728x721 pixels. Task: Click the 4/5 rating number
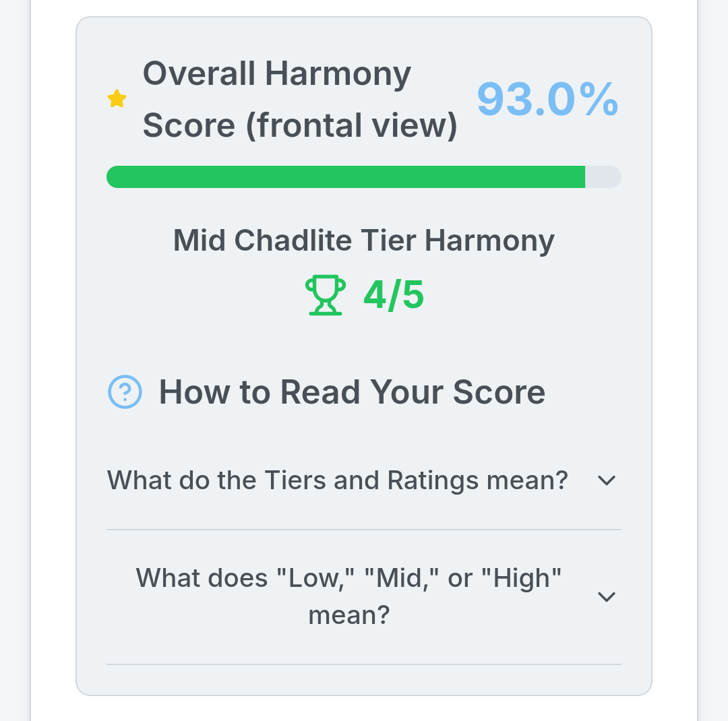coord(394,296)
